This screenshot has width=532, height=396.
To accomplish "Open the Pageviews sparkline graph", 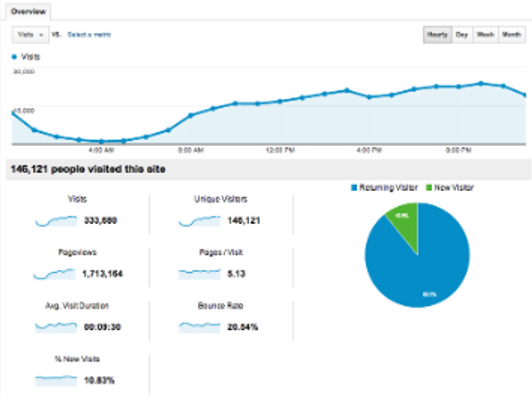I will tap(55, 274).
